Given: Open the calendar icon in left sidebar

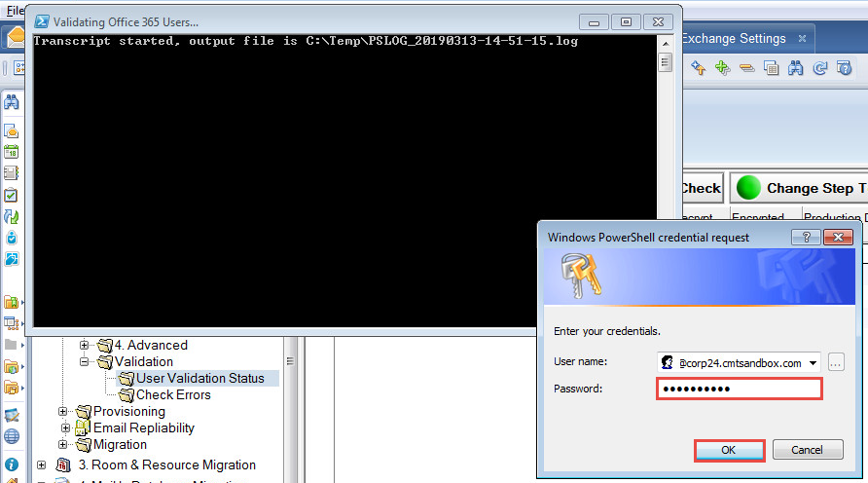Looking at the screenshot, I should click(x=11, y=152).
